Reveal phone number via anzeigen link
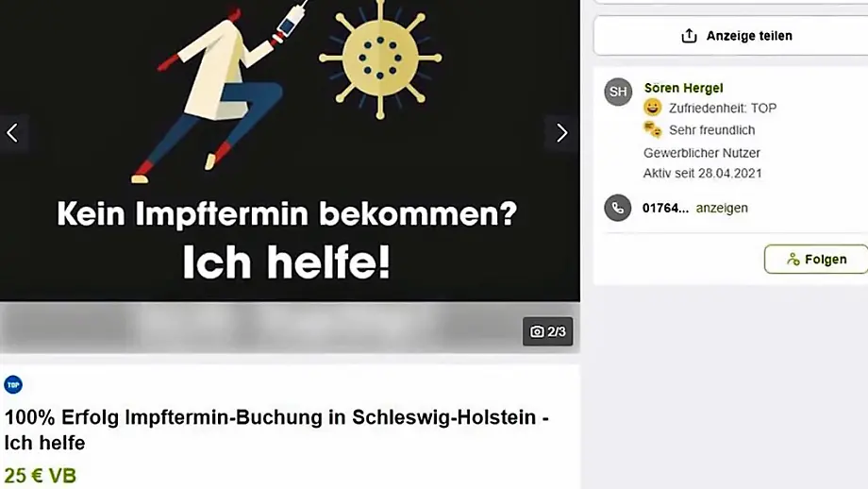The height and width of the screenshot is (489, 868). coord(722,208)
